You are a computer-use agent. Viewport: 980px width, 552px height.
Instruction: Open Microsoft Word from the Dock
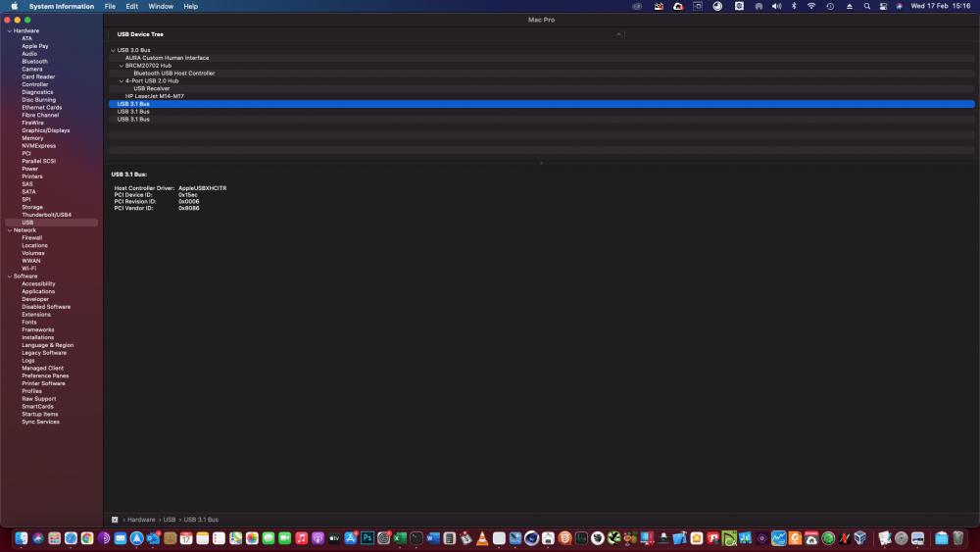(433, 538)
